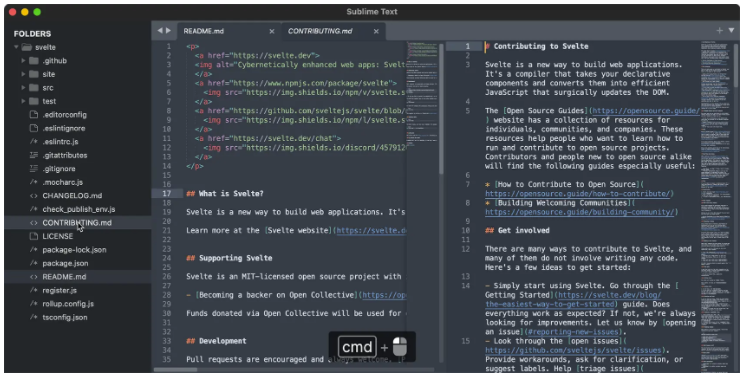The image size is (744, 377).
Task: Open the tab list dropdown arrow
Action: (731, 31)
